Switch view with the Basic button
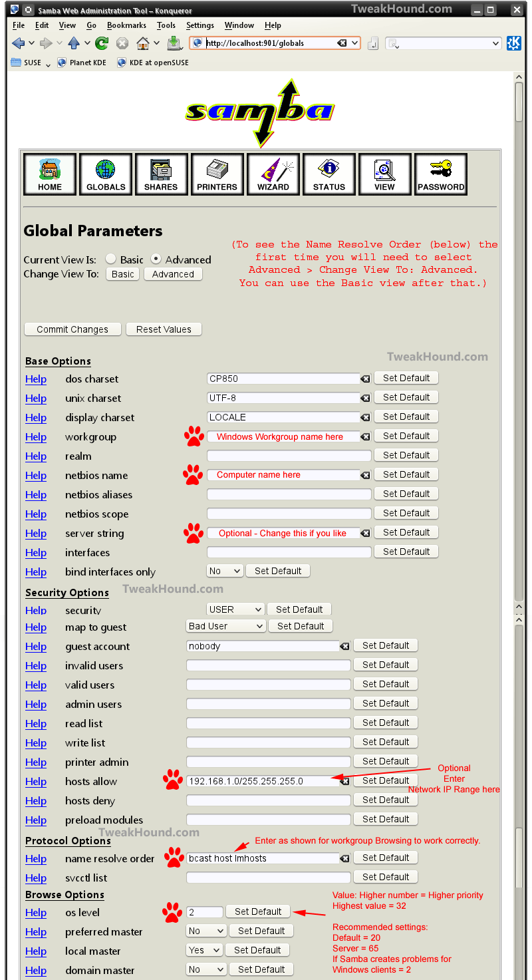This screenshot has height=980, width=532. (x=123, y=274)
